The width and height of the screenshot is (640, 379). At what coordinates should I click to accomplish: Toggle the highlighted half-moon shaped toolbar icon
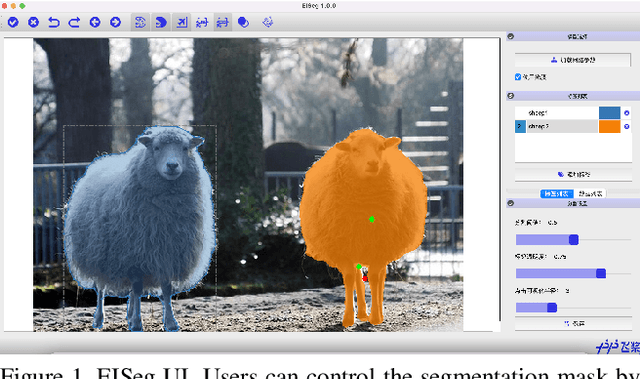point(161,22)
